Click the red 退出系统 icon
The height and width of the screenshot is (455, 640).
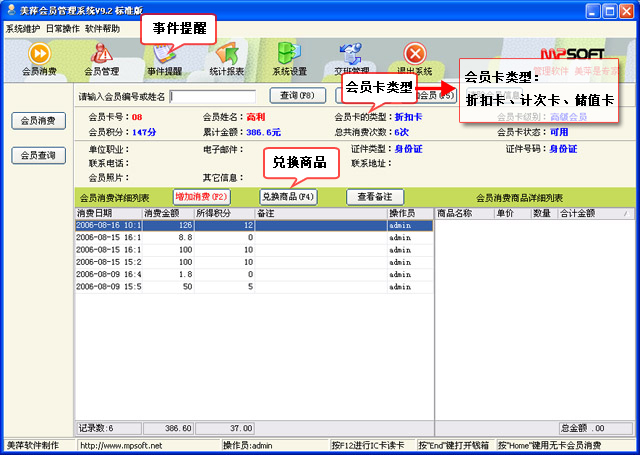(x=412, y=58)
